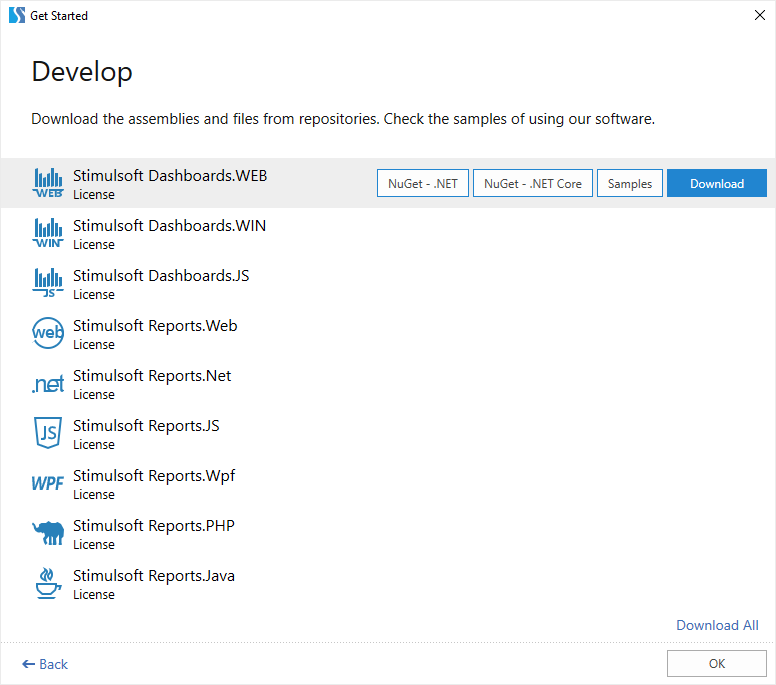Click the Download All link
776x685 pixels.
pyautogui.click(x=717, y=625)
